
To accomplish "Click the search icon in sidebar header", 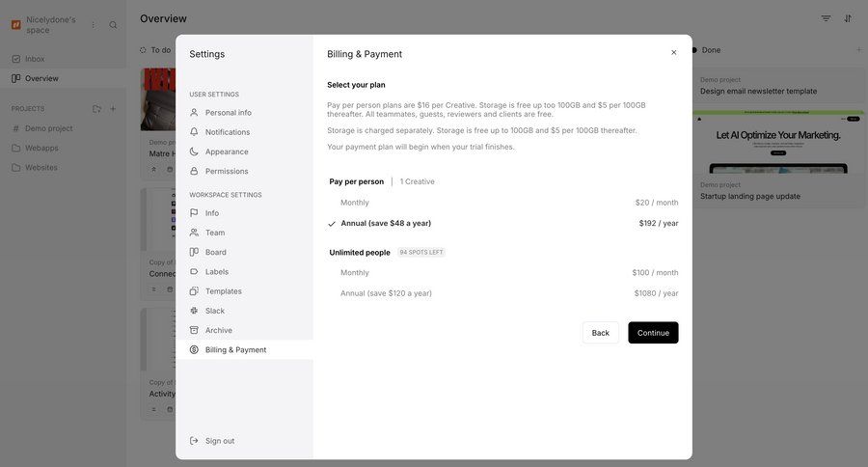I will pos(113,24).
